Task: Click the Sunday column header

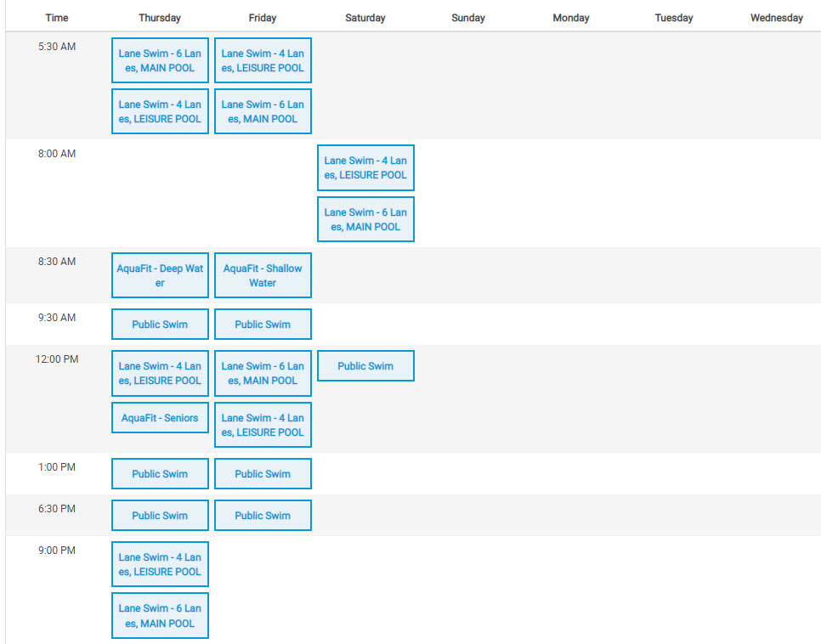Action: [468, 18]
